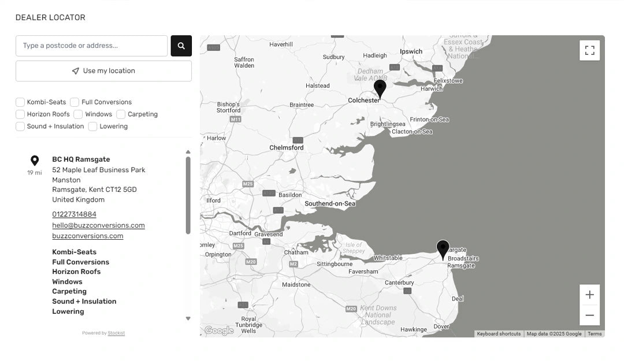Viewport: 624px width, 364px height.
Task: Open the hello@buzzconversions.com email link
Action: coord(98,225)
